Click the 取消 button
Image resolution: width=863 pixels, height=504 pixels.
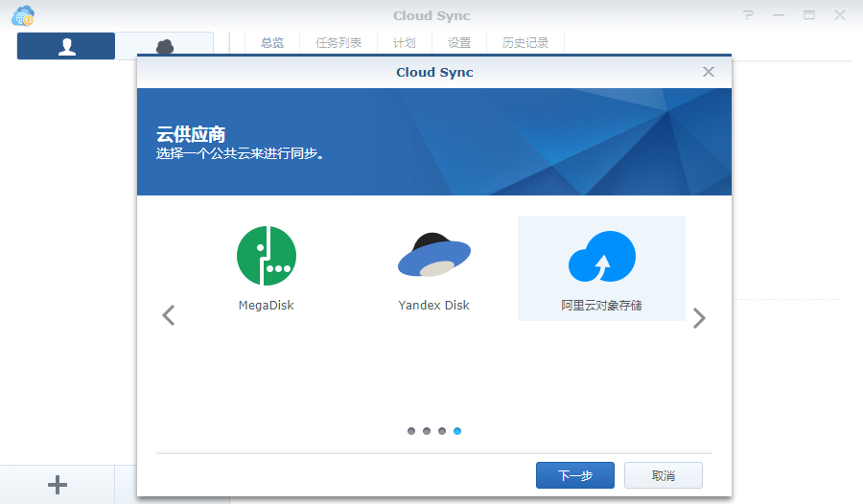(x=664, y=475)
